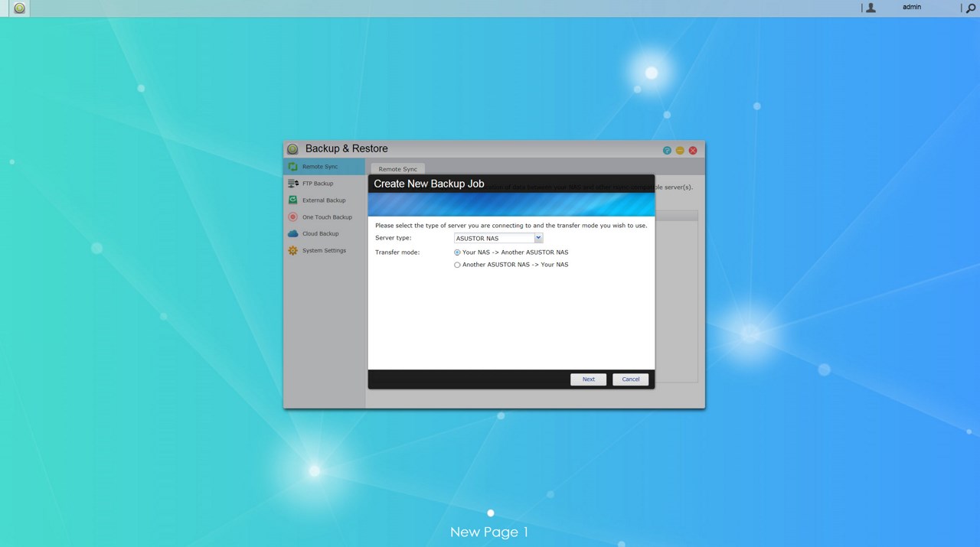Click the FTP Backup sidebar icon
The image size is (980, 547).
292,184
